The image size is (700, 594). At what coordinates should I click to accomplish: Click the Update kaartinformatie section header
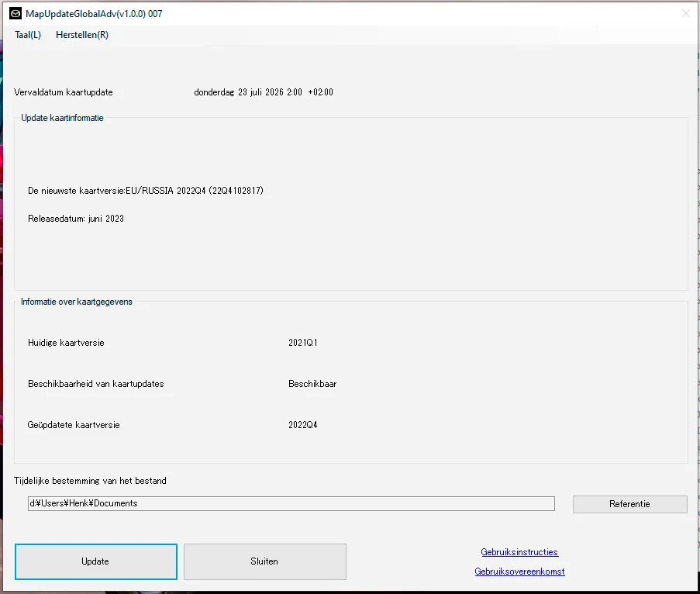[64, 118]
